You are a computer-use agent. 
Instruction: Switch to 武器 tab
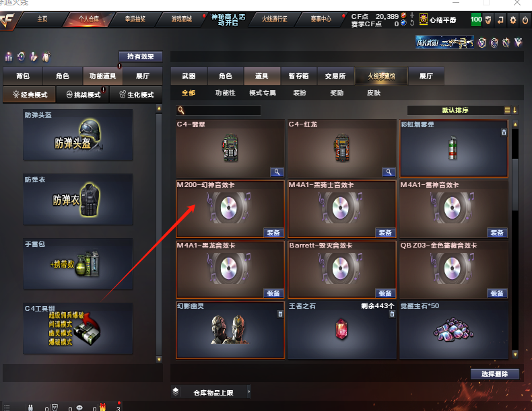pos(189,76)
